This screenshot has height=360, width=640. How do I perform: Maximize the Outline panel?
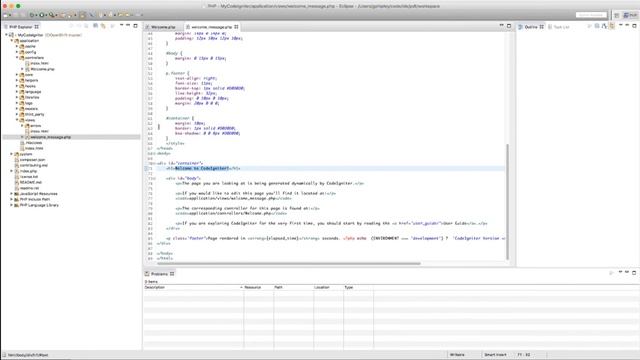[x=634, y=26]
